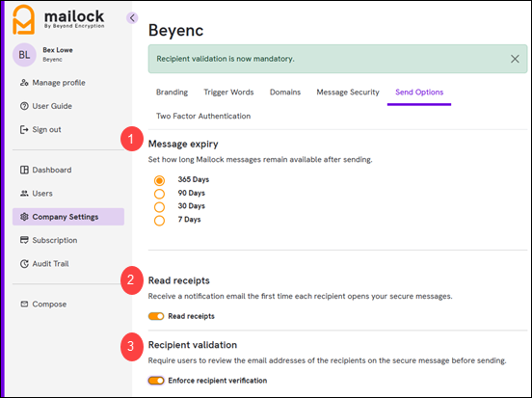Image resolution: width=532 pixels, height=398 pixels.
Task: Select the 30 Days expiry option
Action: pos(159,207)
